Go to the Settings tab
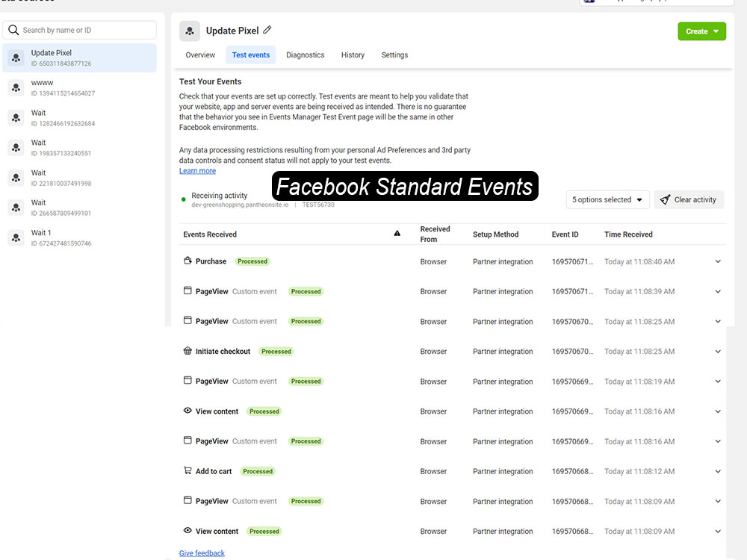 394,55
